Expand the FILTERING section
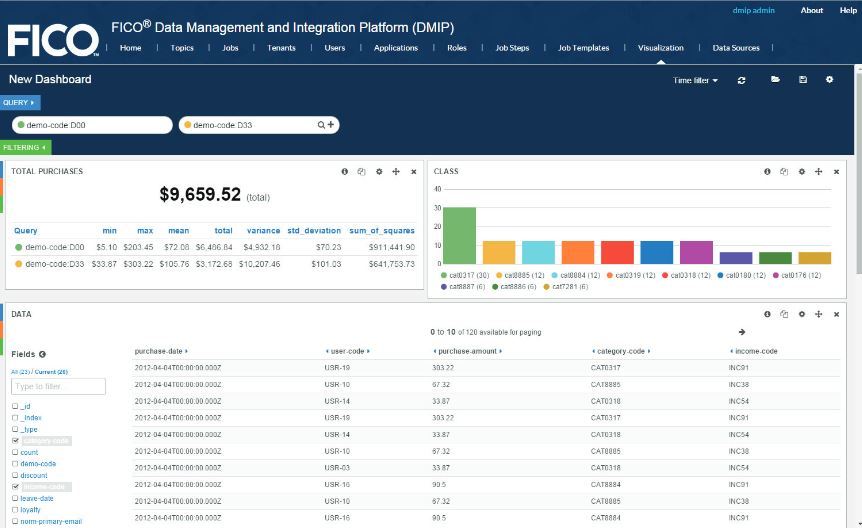Image resolution: width=862 pixels, height=528 pixels. click(x=25, y=147)
